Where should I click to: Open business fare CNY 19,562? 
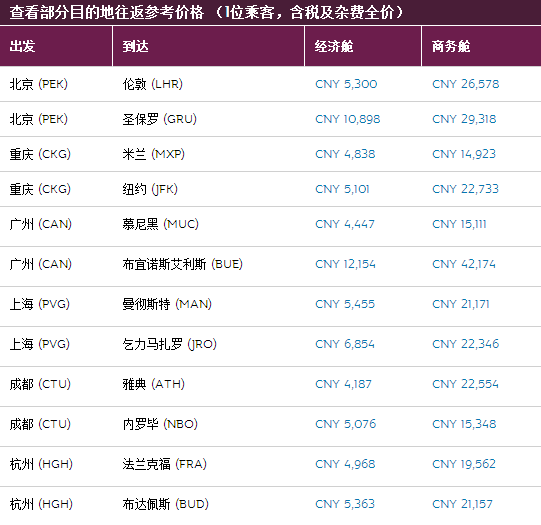point(464,464)
